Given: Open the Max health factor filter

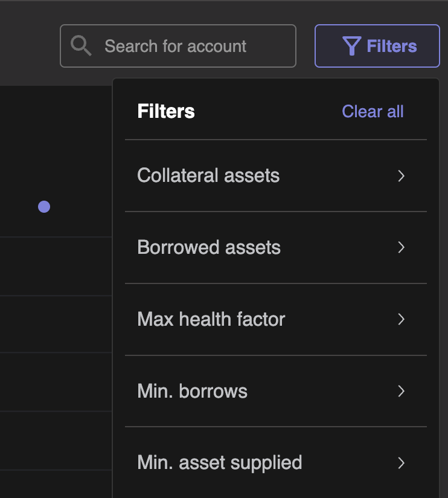Looking at the screenshot, I should click(x=211, y=319).
